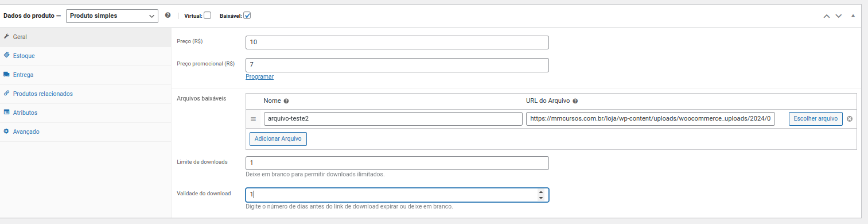Uncheck the Baixável checkbox

(x=247, y=16)
